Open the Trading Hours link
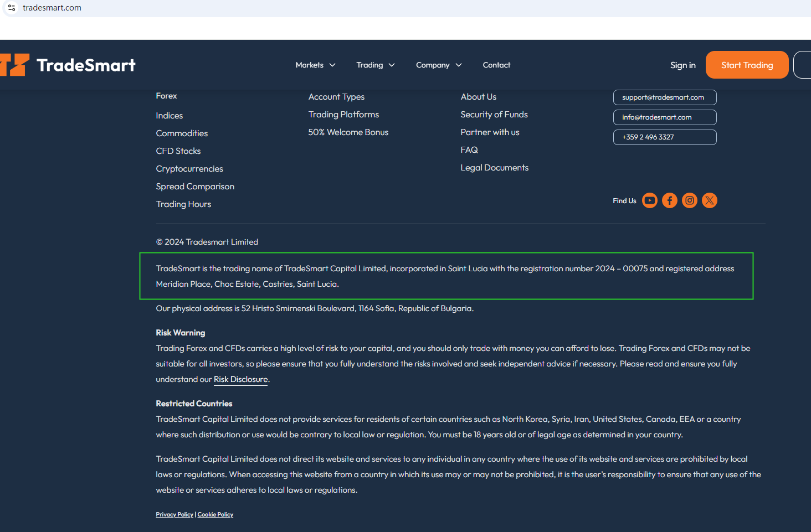The height and width of the screenshot is (532, 811). (183, 204)
